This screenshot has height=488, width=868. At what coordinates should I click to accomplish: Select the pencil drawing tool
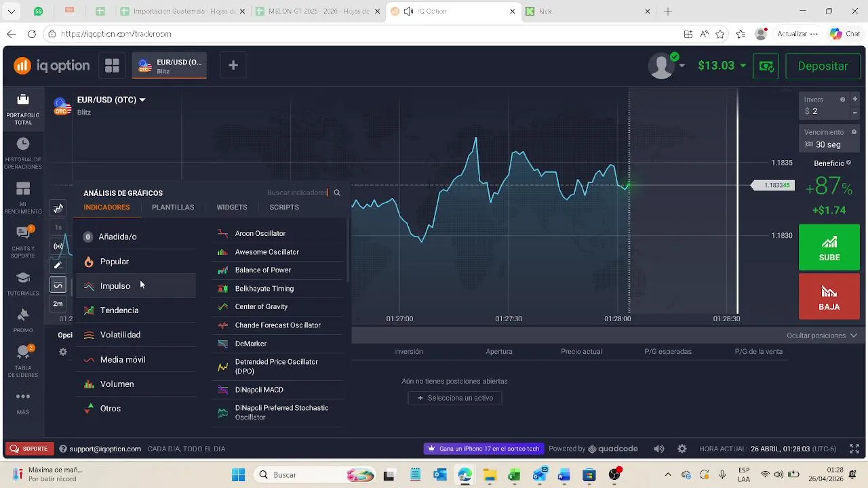click(58, 266)
